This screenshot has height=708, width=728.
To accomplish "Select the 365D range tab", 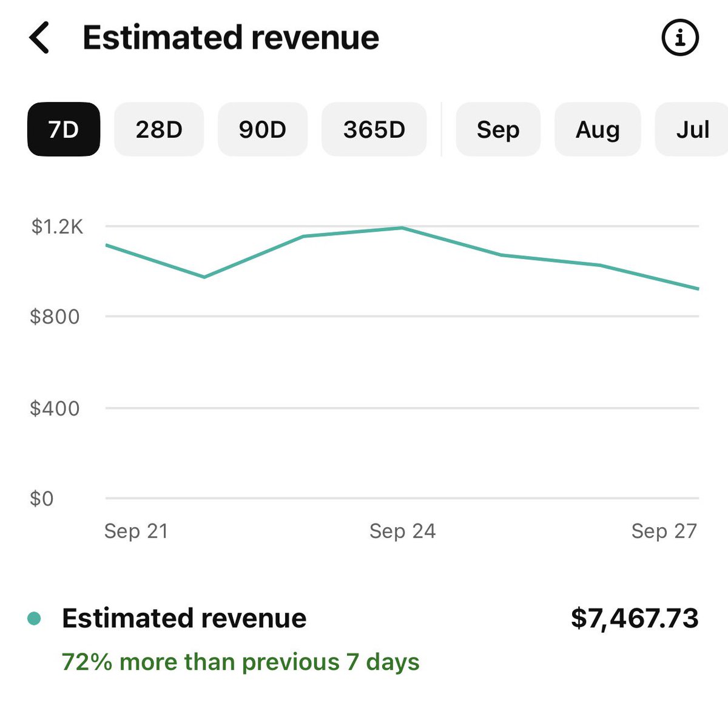I will [x=374, y=129].
